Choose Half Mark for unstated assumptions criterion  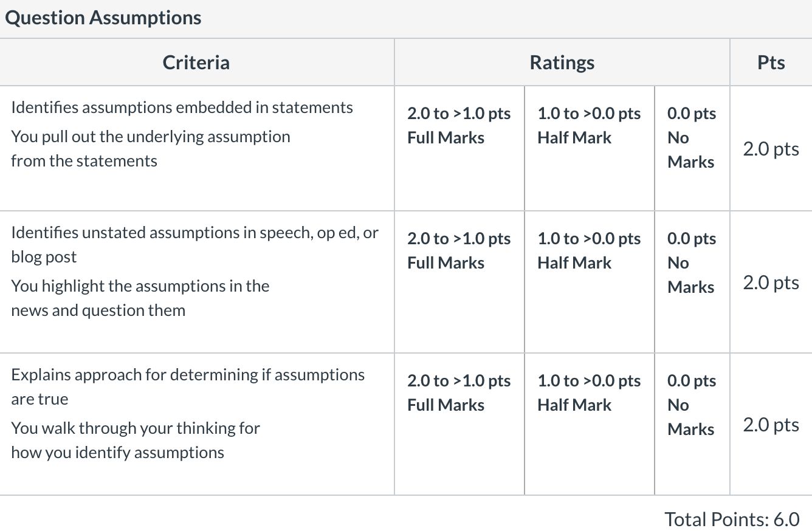589,282
